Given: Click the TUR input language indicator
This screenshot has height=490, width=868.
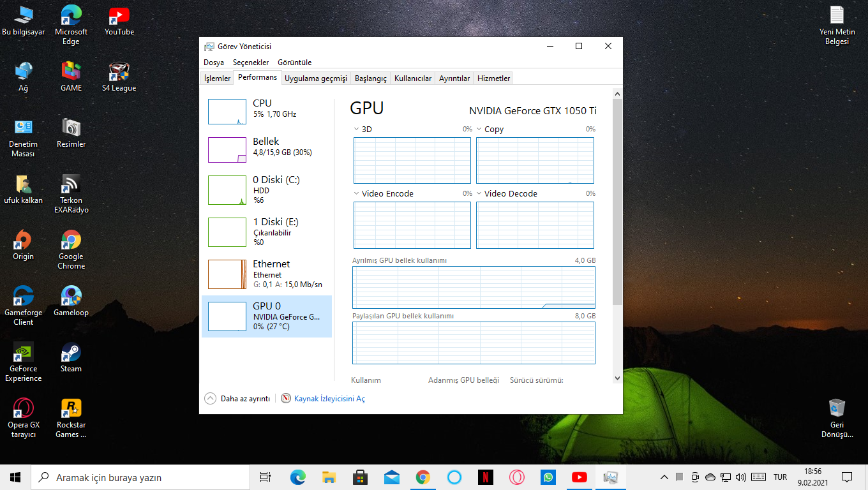Looking at the screenshot, I should point(780,477).
